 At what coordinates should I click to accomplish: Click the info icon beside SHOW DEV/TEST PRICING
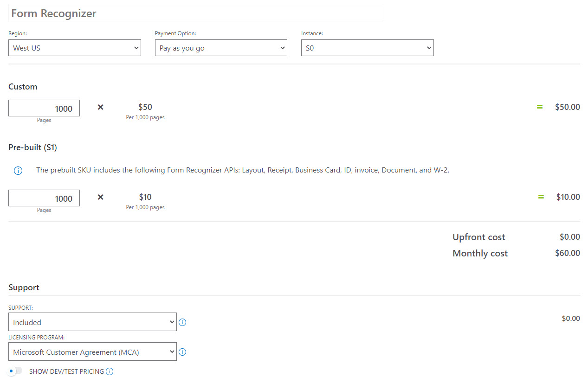(x=110, y=371)
